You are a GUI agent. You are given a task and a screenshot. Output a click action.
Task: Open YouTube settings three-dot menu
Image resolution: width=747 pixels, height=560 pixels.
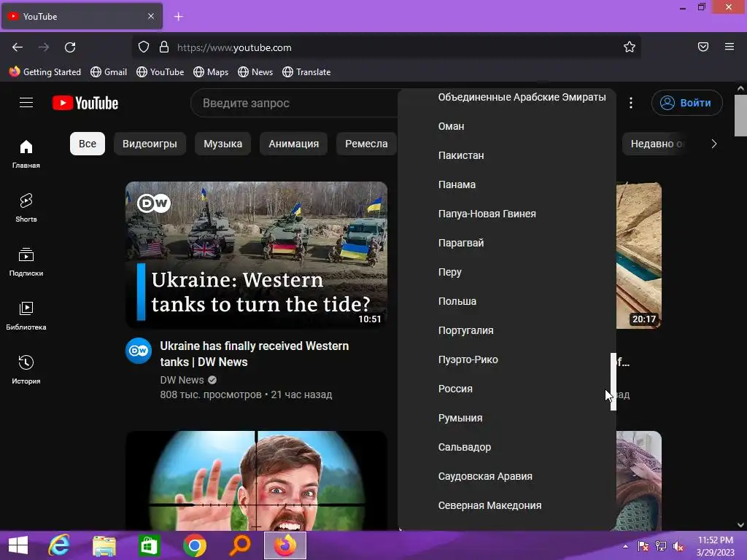pos(631,103)
